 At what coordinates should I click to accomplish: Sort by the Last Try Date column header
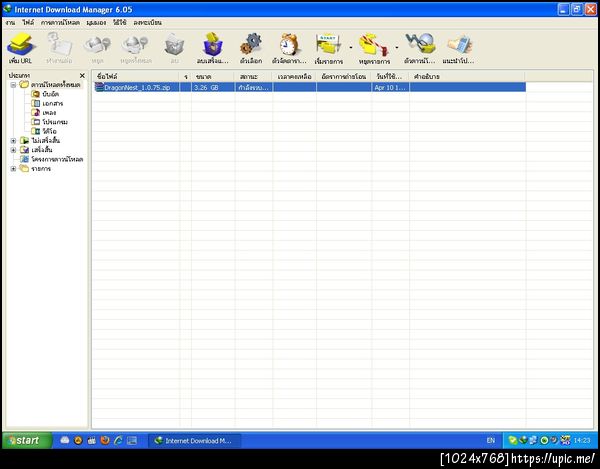point(390,77)
